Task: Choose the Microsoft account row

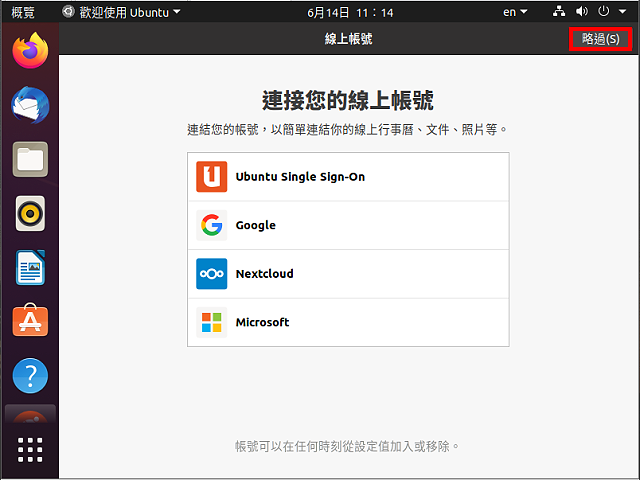Action: [x=348, y=322]
